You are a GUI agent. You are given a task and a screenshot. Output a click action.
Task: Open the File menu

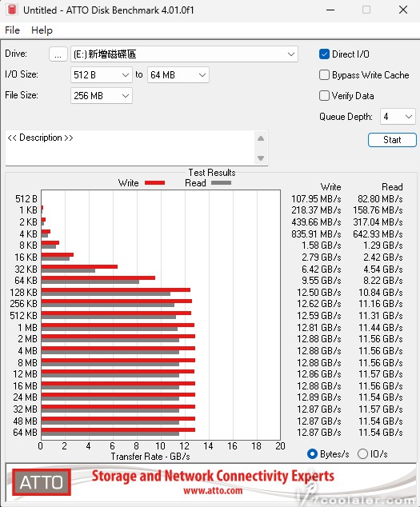point(12,30)
